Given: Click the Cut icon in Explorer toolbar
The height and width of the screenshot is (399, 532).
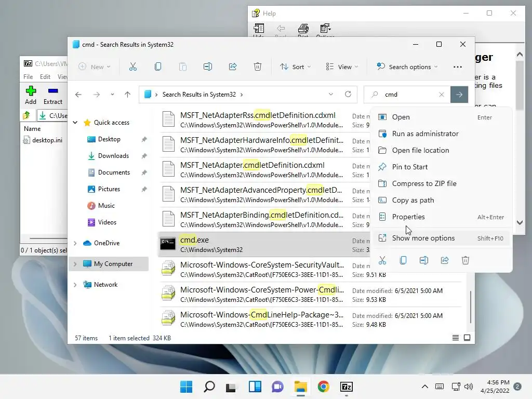Looking at the screenshot, I should pyautogui.click(x=133, y=67).
